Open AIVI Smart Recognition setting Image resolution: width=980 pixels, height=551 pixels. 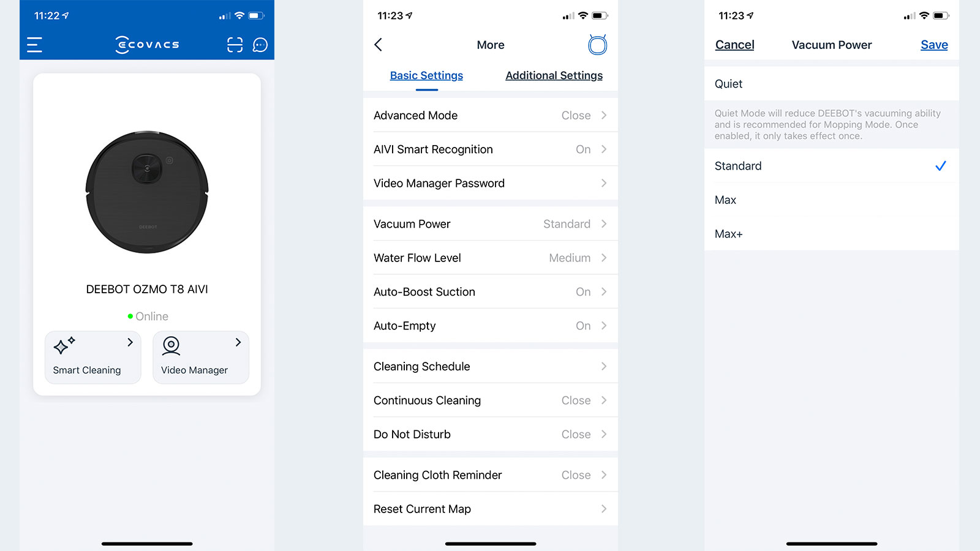coord(491,149)
